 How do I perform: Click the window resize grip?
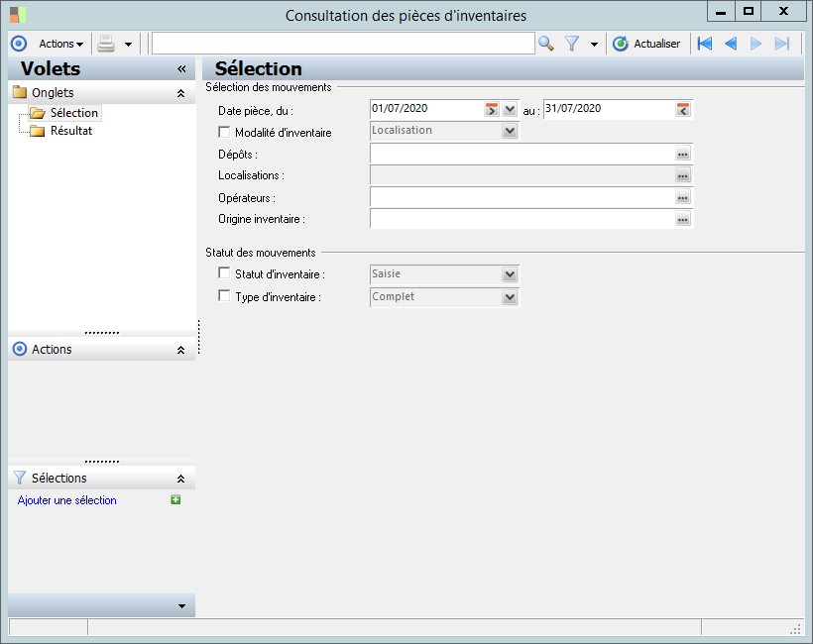click(795, 629)
